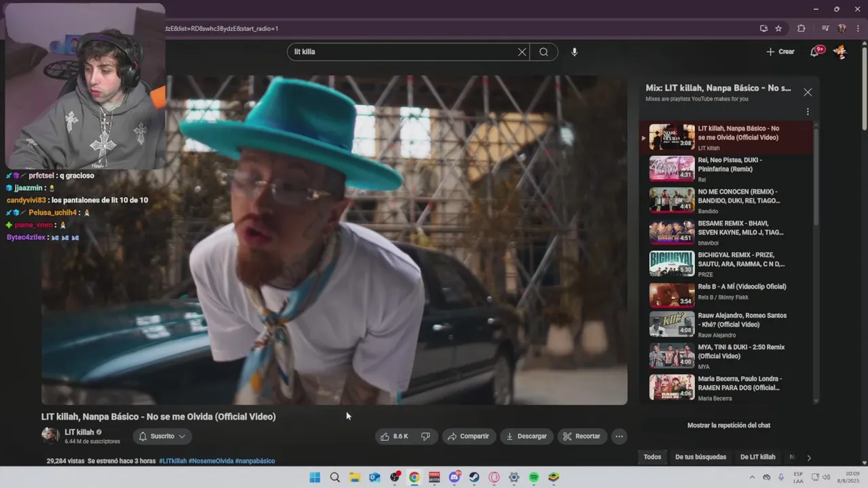
Task: Click the Crear button
Action: [781, 52]
